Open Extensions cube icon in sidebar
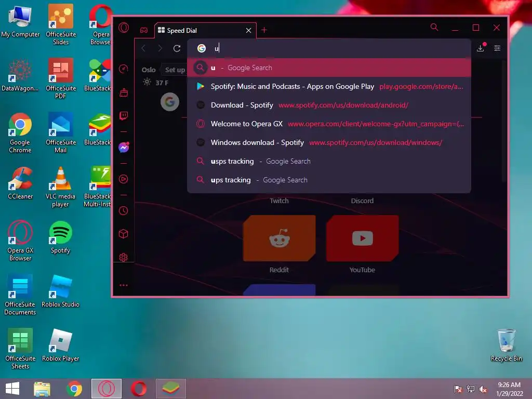Image resolution: width=532 pixels, height=399 pixels. tap(124, 234)
